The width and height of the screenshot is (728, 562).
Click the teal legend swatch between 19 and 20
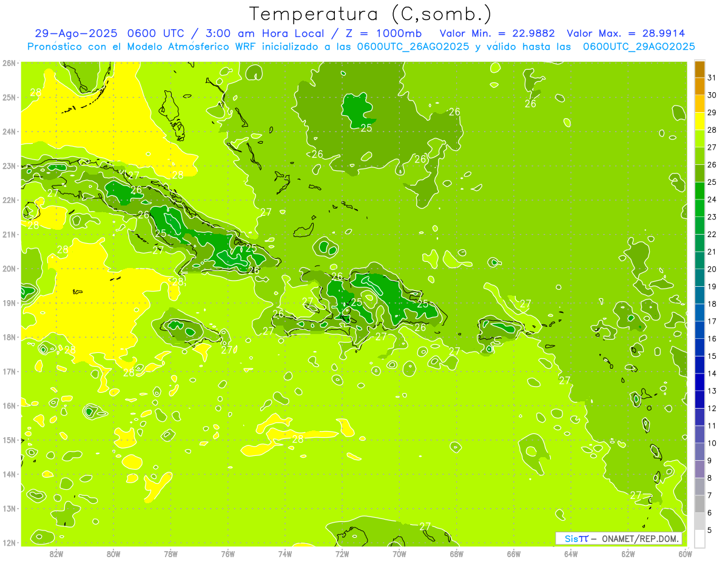(699, 278)
